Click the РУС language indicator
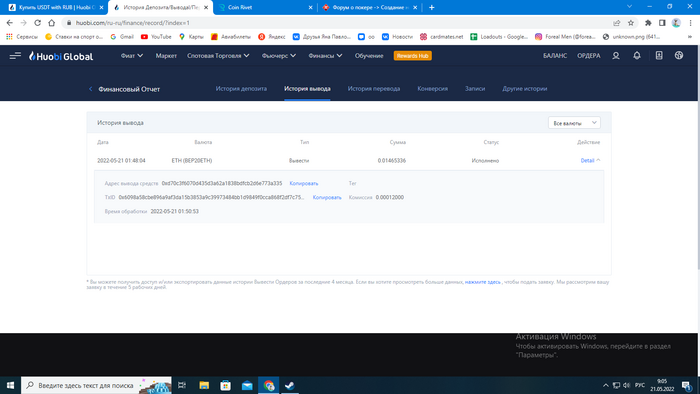This screenshot has width=700, height=394. [640, 385]
